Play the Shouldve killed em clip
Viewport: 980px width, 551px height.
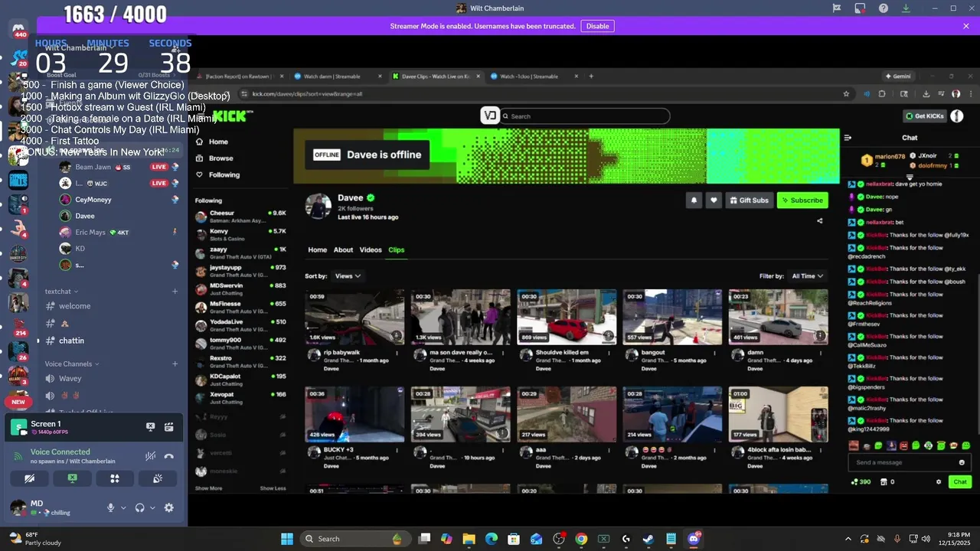coord(567,317)
